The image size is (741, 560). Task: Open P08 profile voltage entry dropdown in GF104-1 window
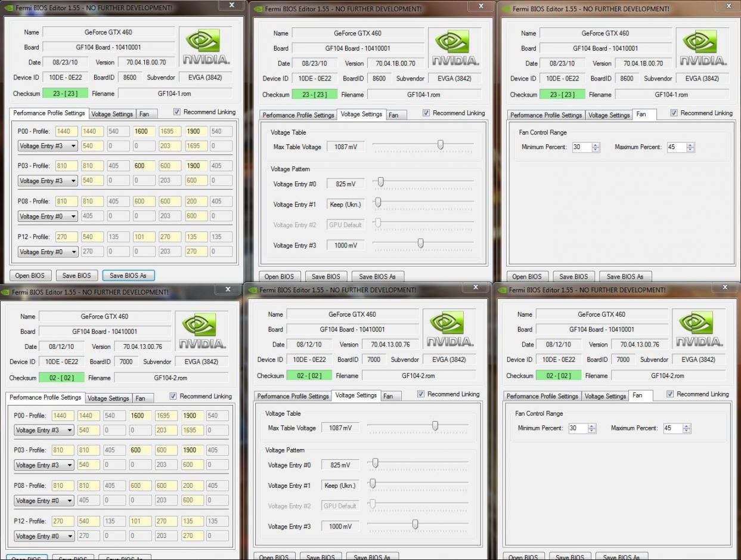[x=48, y=216]
